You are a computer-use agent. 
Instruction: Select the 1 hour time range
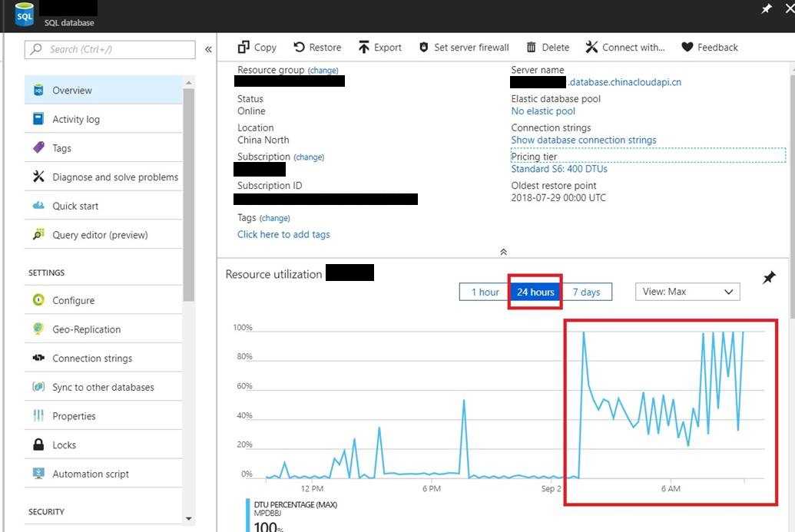[x=485, y=292]
